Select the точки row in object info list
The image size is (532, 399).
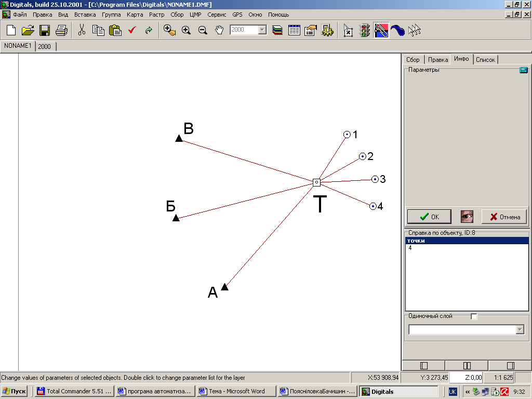click(467, 241)
